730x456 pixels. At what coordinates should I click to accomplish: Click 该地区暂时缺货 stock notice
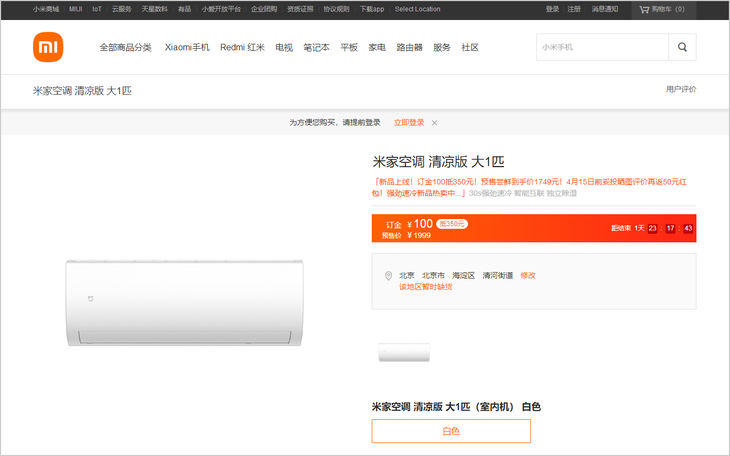pos(426,287)
